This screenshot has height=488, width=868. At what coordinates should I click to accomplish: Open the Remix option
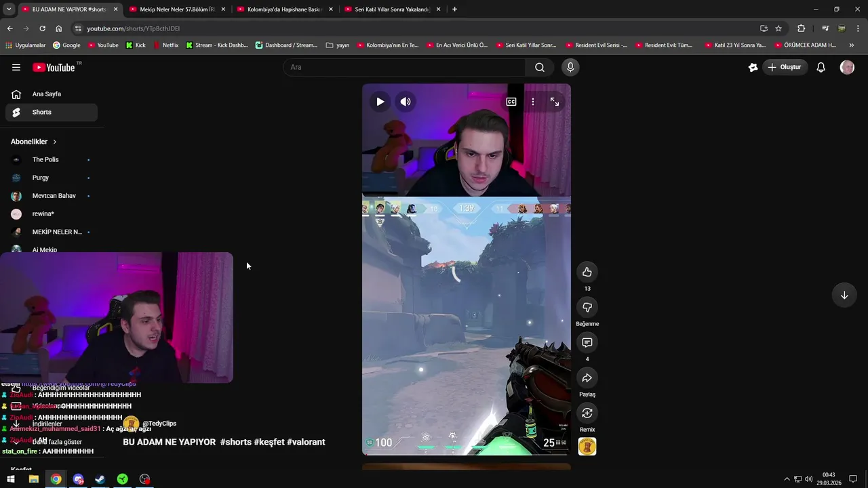(x=587, y=413)
